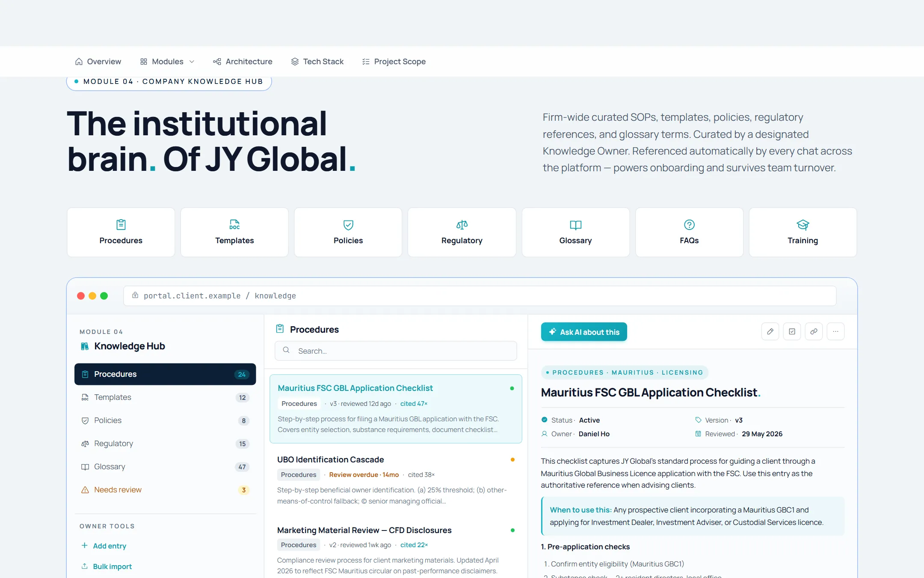The width and height of the screenshot is (924, 578).
Task: Click the grid icon beside Modules
Action: (144, 62)
